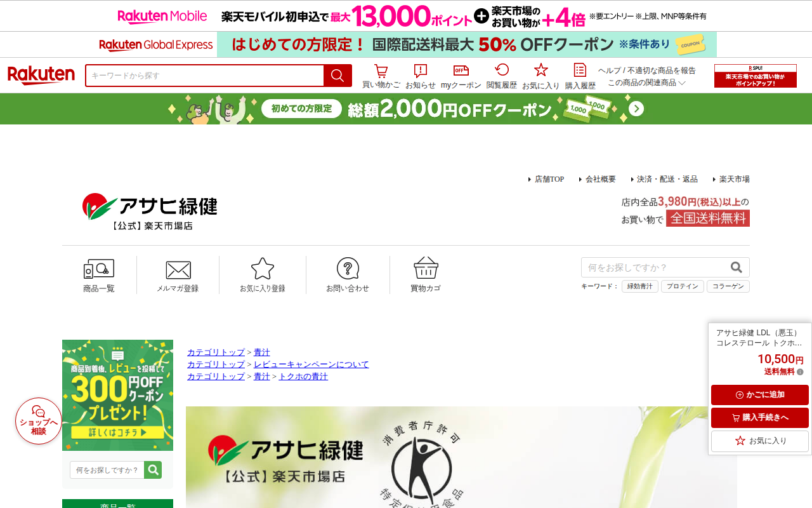Click the かごに追加 button

[760, 395]
